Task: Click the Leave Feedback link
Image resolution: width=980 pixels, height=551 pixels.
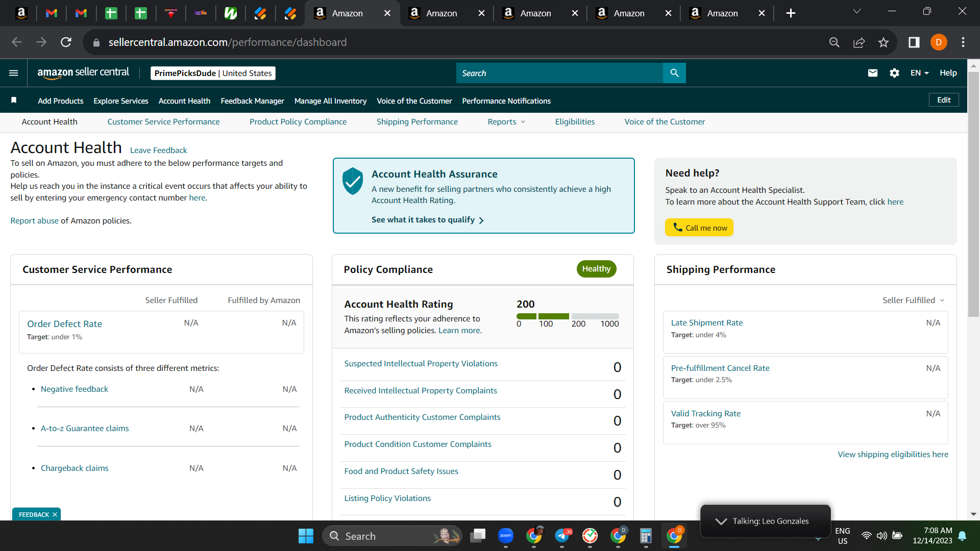Action: tap(159, 151)
